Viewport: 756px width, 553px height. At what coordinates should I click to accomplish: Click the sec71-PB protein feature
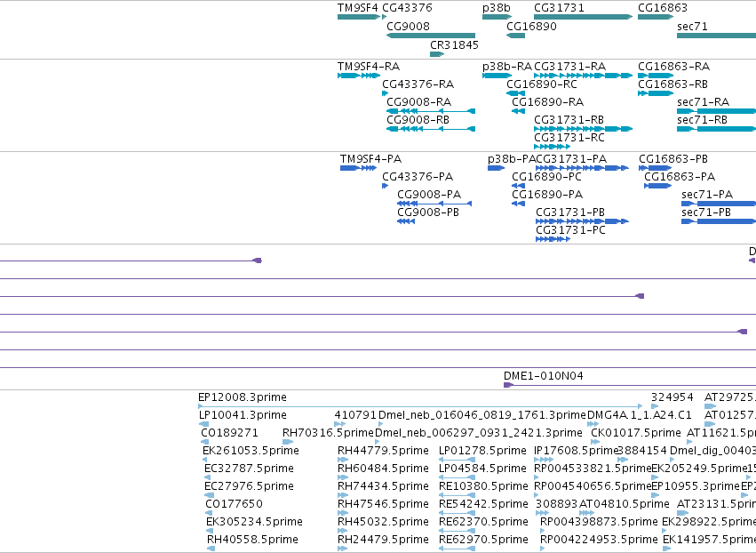click(x=719, y=221)
